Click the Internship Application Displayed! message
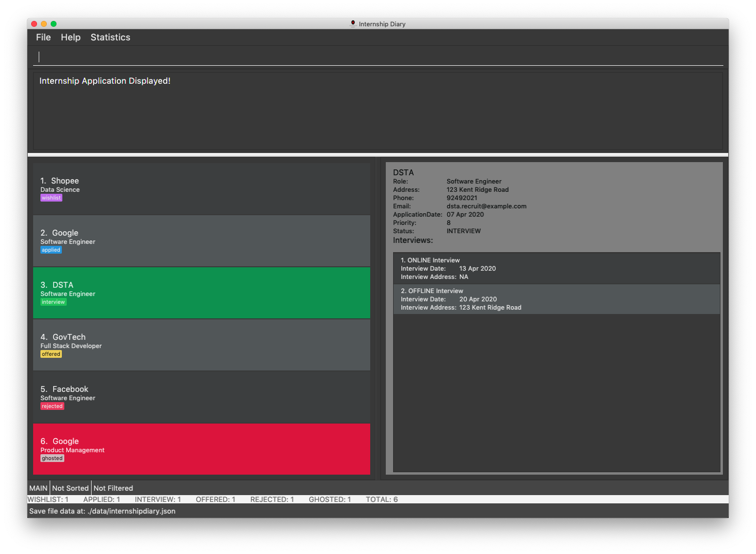 click(x=105, y=81)
